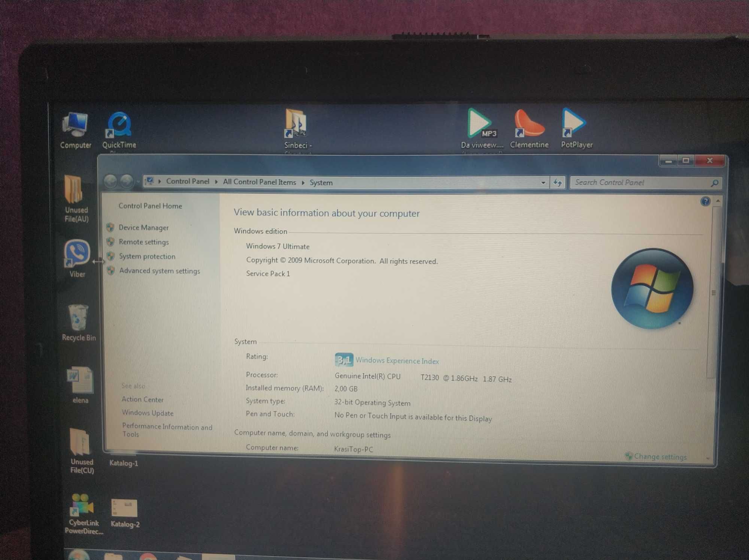Image resolution: width=749 pixels, height=560 pixels.
Task: Minimize the System window
Action: tap(668, 161)
